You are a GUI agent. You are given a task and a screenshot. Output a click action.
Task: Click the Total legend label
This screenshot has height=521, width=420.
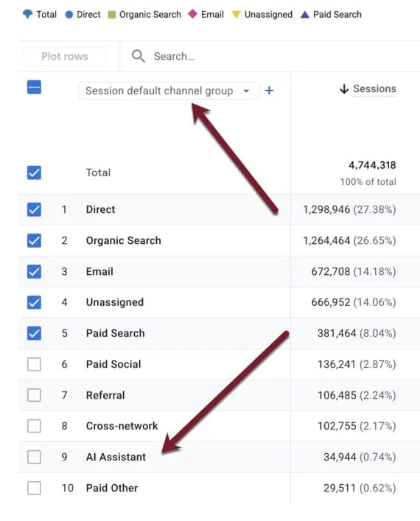point(46,15)
